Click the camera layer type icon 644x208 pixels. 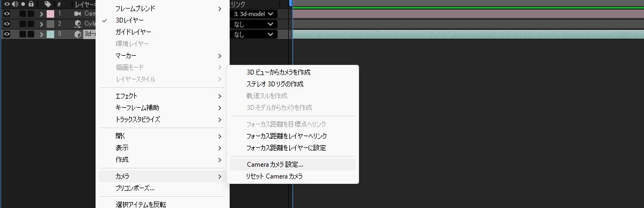click(x=78, y=13)
